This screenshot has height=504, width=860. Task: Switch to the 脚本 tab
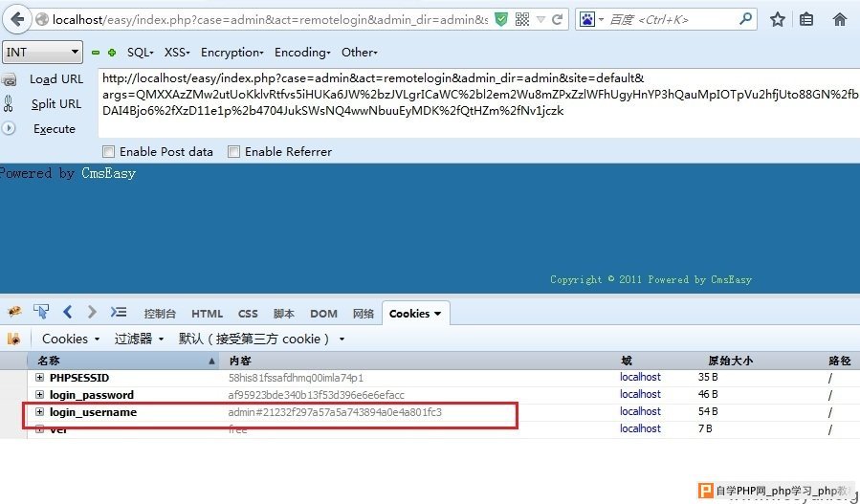(283, 314)
